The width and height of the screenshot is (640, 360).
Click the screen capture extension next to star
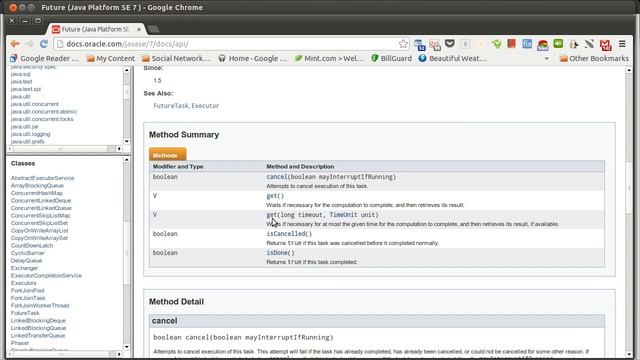tap(419, 44)
